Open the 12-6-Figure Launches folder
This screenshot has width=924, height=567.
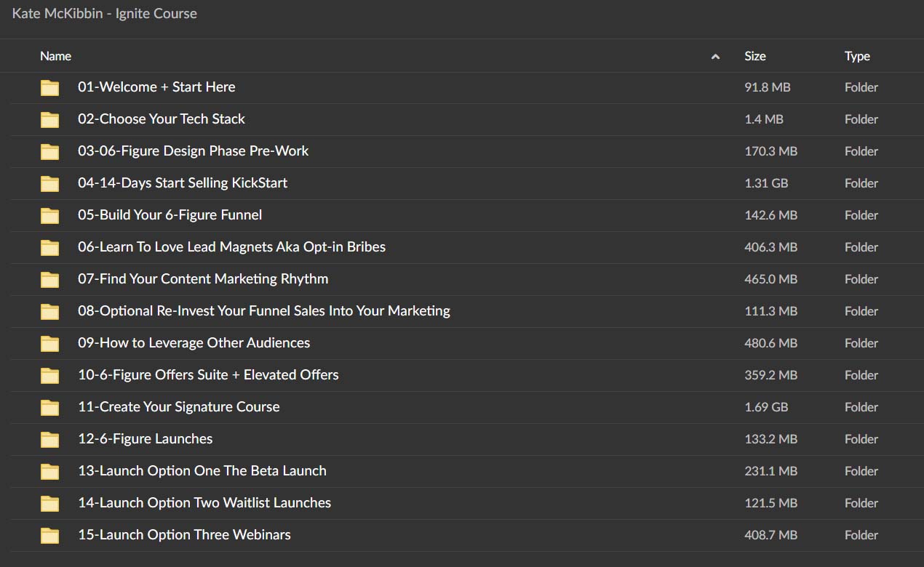pyautogui.click(x=145, y=438)
